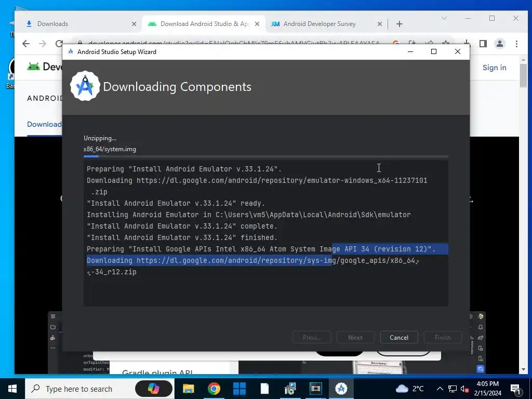Click the greyed-out Finish button

(x=443, y=337)
